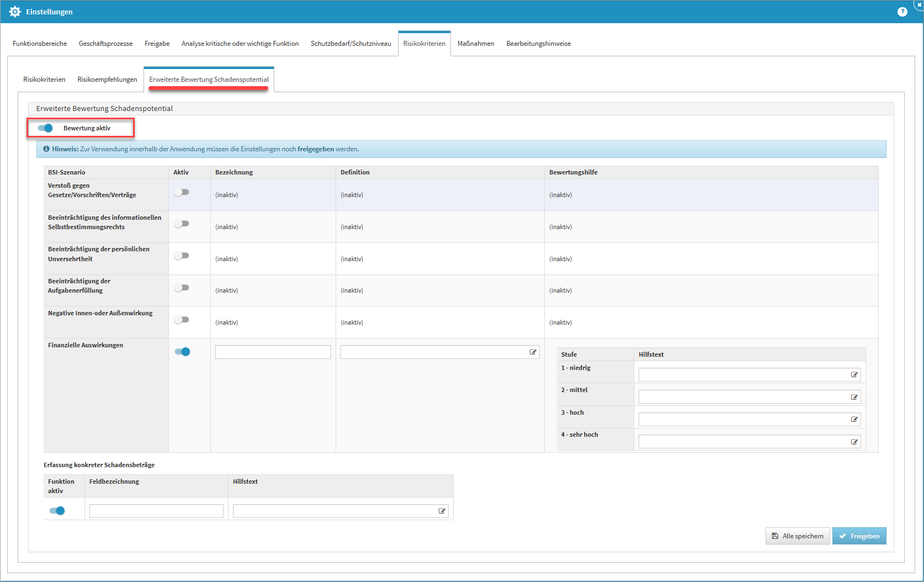Click edit icon for '3 - hoch' Hilfstext
The width and height of the screenshot is (924, 582).
coord(854,420)
